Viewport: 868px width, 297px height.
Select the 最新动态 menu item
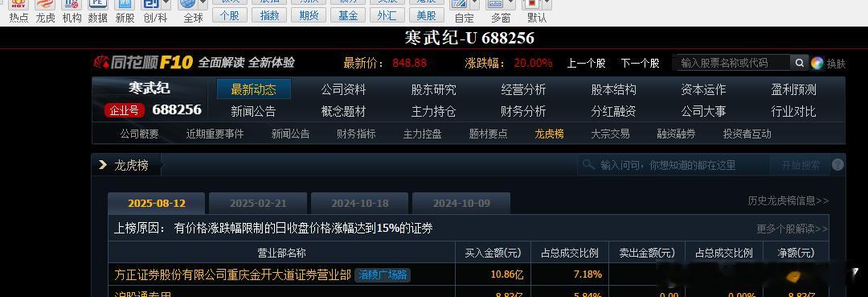tap(253, 89)
